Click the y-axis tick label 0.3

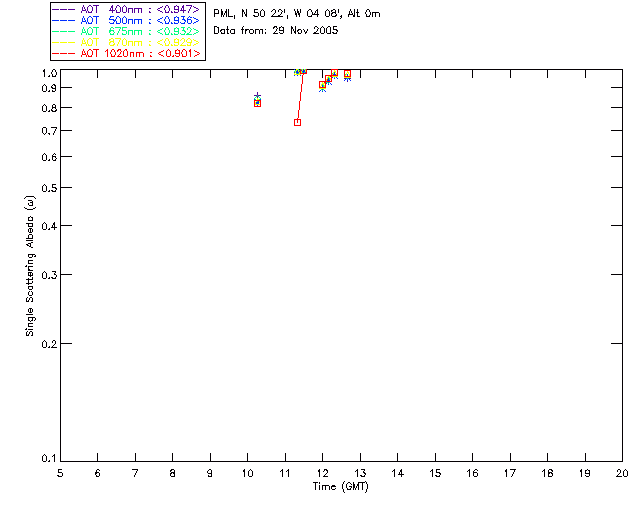[x=49, y=275]
